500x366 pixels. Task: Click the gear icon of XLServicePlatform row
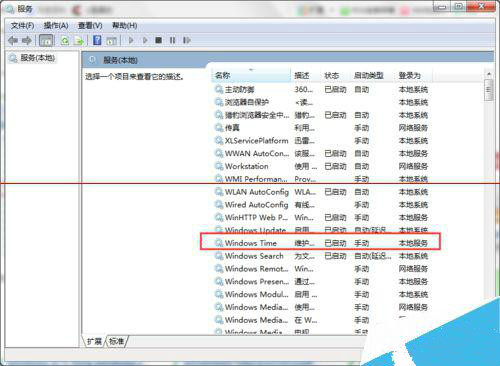pos(219,140)
